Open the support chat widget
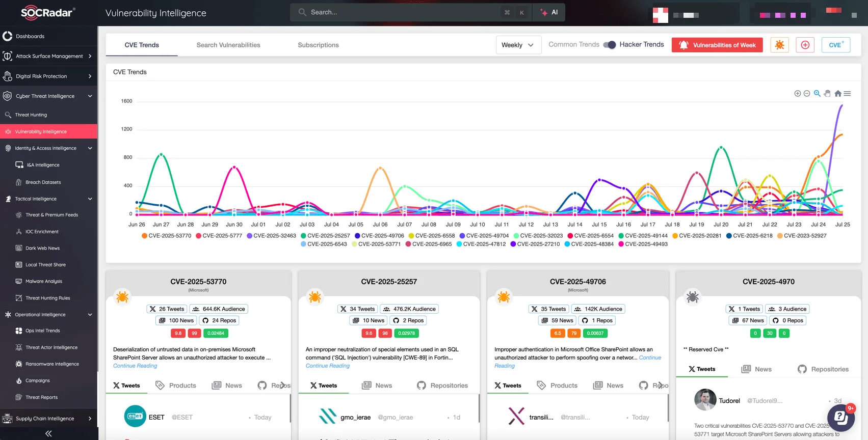This screenshot has height=440, width=868. click(841, 418)
